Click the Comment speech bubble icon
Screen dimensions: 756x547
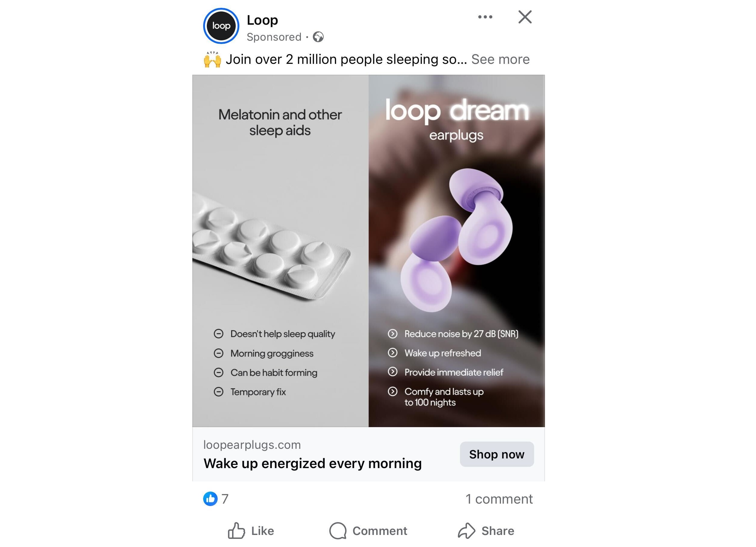pyautogui.click(x=339, y=531)
